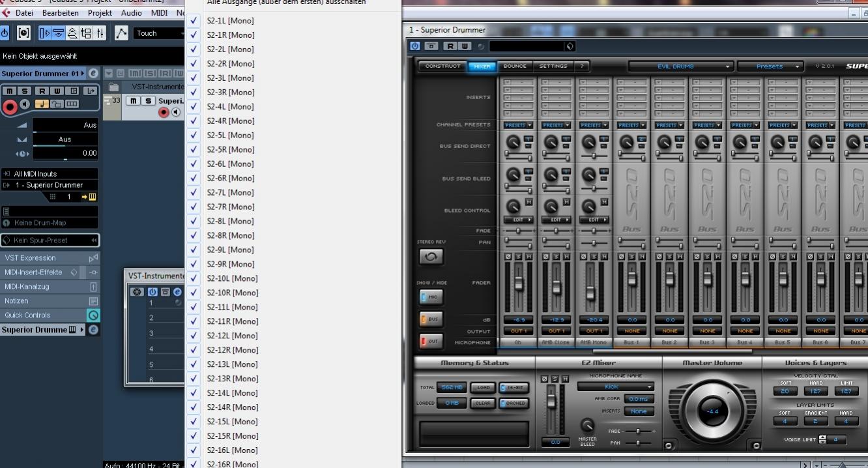868x468 pixels.
Task: Open the Bearbeiten menu
Action: 60,13
